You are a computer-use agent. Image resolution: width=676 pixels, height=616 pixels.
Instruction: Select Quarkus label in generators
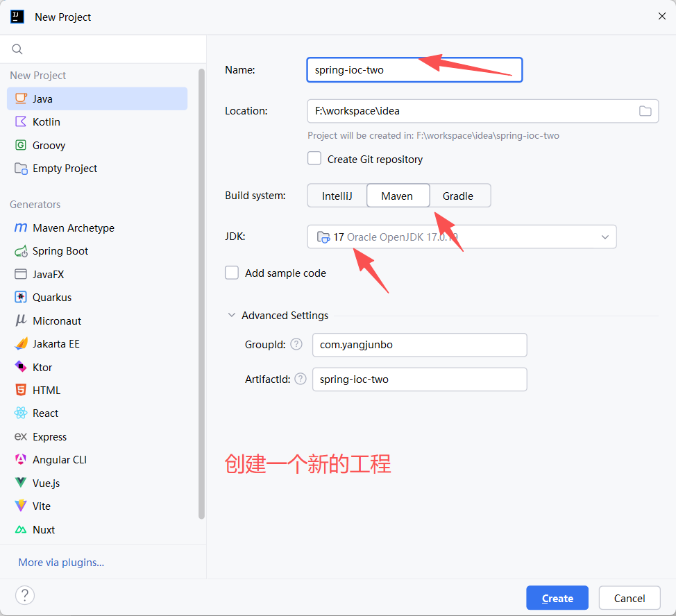pyautogui.click(x=52, y=298)
